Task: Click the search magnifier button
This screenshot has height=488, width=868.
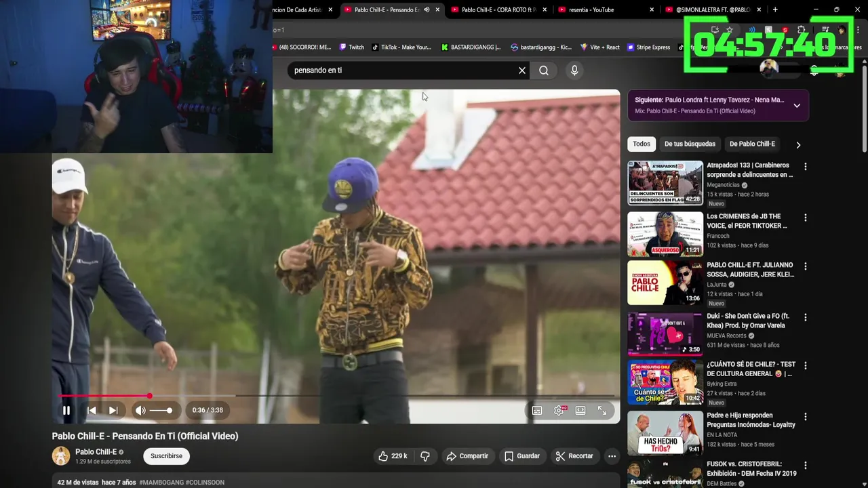Action: coord(544,70)
